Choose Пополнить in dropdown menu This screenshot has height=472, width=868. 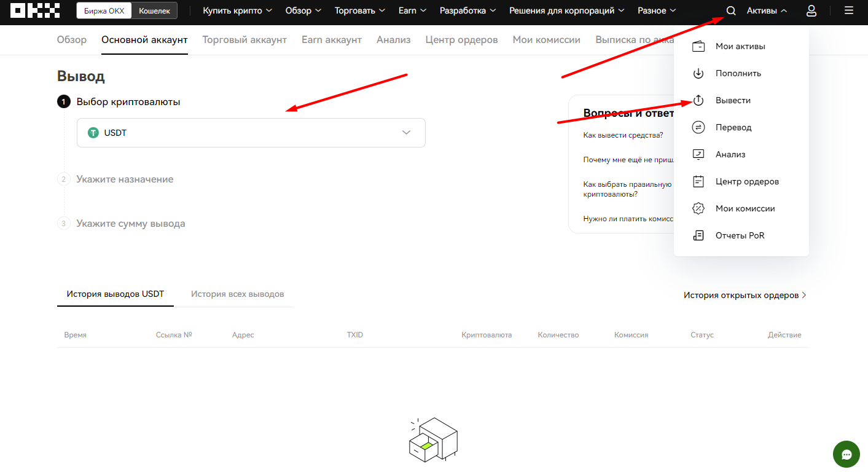(x=738, y=73)
